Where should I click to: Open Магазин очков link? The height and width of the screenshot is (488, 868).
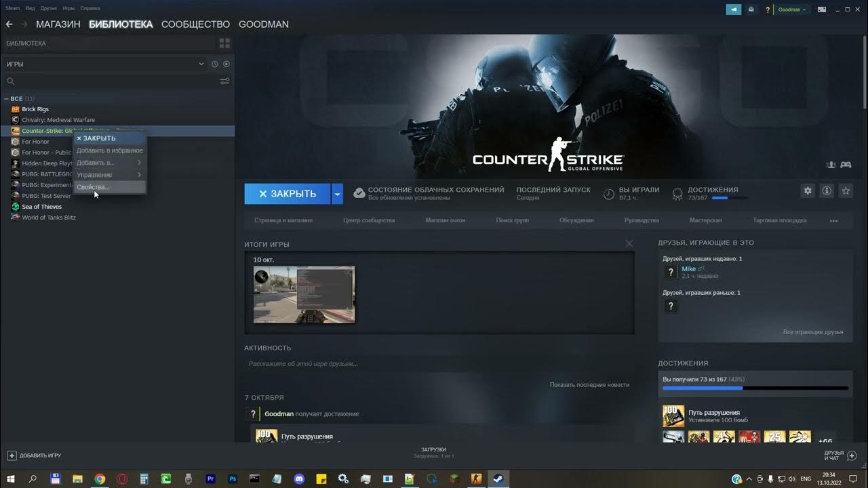(x=446, y=220)
